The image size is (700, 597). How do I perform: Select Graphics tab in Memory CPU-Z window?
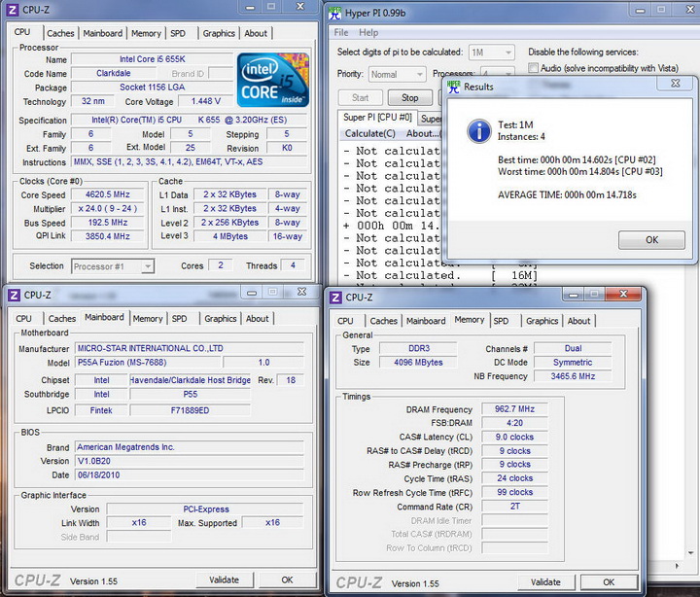click(x=542, y=321)
